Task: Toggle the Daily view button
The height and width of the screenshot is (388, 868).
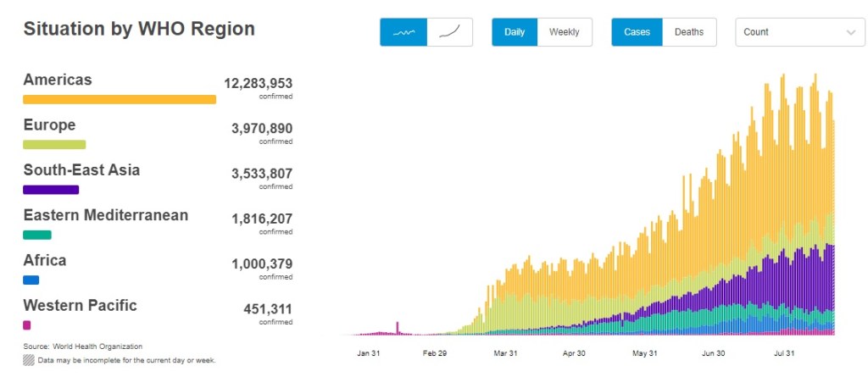Action: pyautogui.click(x=515, y=32)
